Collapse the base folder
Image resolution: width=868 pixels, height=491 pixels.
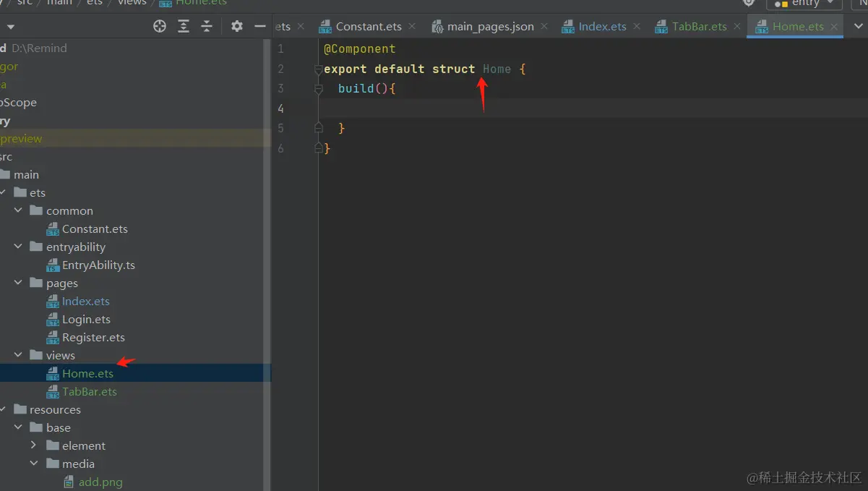coord(18,427)
